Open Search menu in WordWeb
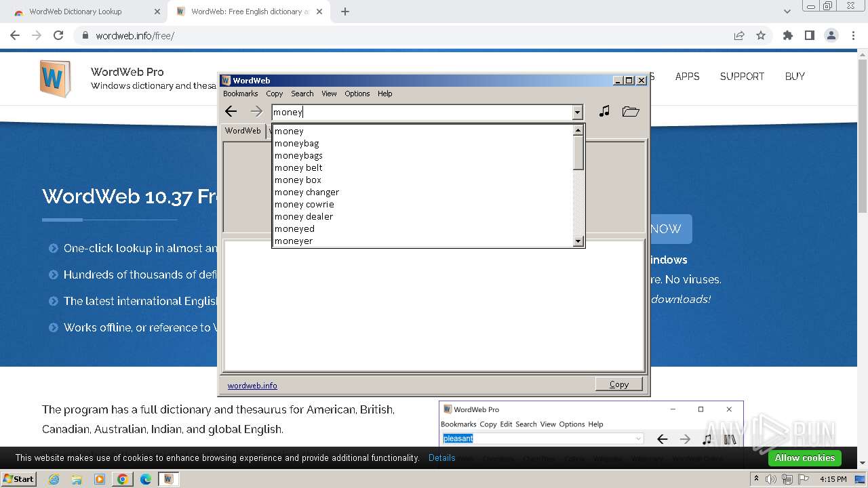The image size is (868, 488). point(302,94)
